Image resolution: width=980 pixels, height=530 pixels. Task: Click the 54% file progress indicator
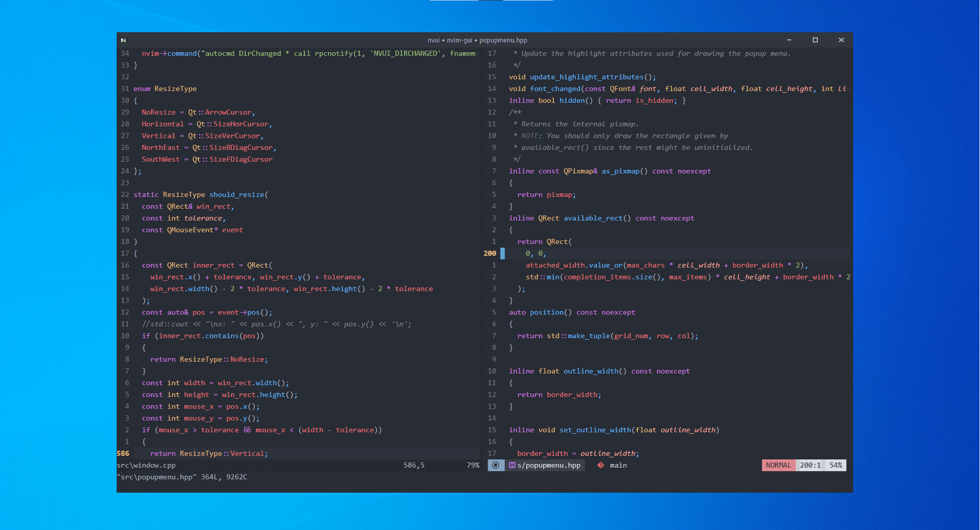tap(836, 465)
